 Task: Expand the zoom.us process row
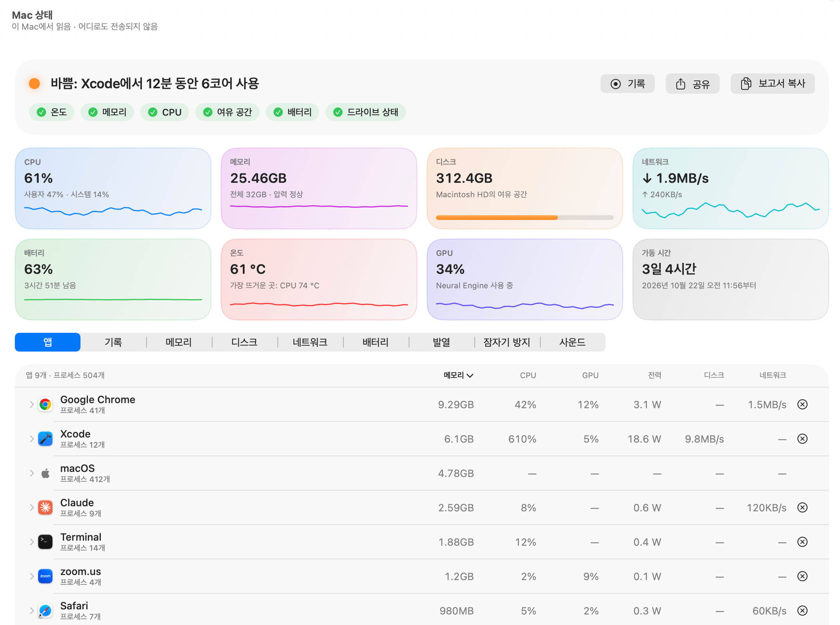pyautogui.click(x=32, y=577)
